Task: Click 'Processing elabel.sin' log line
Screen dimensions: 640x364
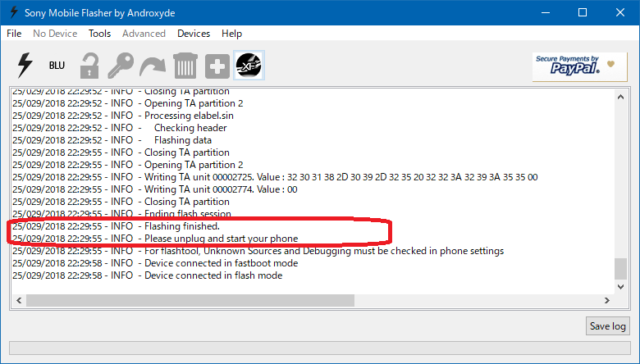Action: click(123, 116)
